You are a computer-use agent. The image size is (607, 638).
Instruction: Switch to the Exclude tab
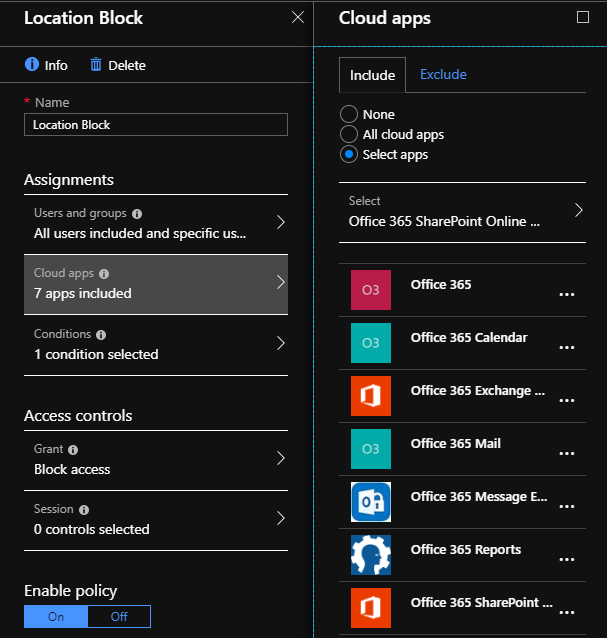coord(443,74)
